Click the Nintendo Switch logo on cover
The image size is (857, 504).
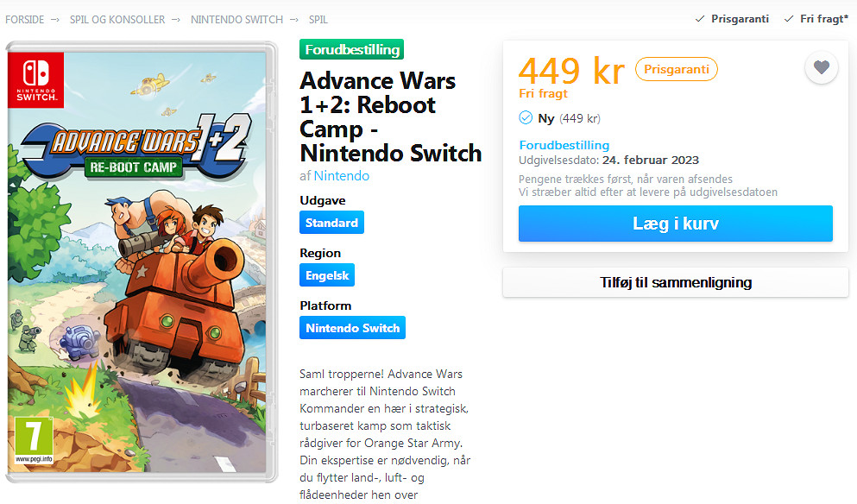[35, 80]
